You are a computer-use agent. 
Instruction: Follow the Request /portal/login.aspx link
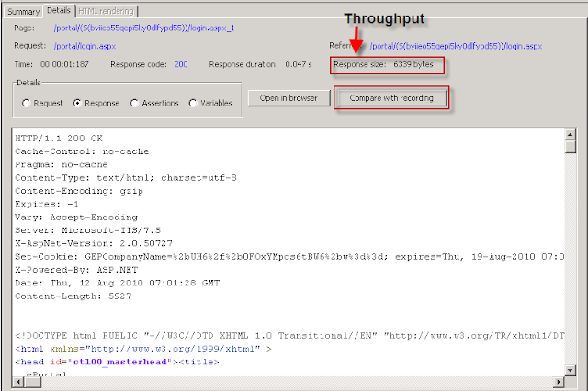[x=85, y=46]
